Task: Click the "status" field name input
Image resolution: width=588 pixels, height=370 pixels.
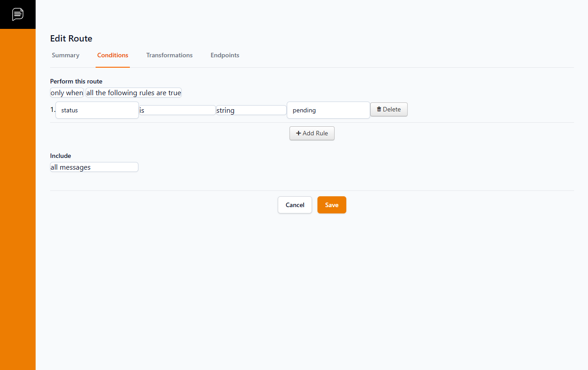Action: [x=97, y=110]
